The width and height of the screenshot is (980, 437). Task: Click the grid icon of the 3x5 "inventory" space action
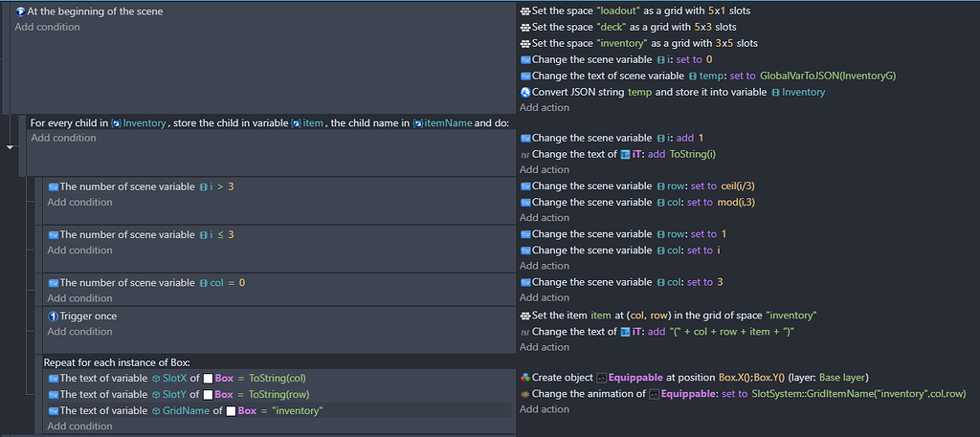tap(525, 44)
